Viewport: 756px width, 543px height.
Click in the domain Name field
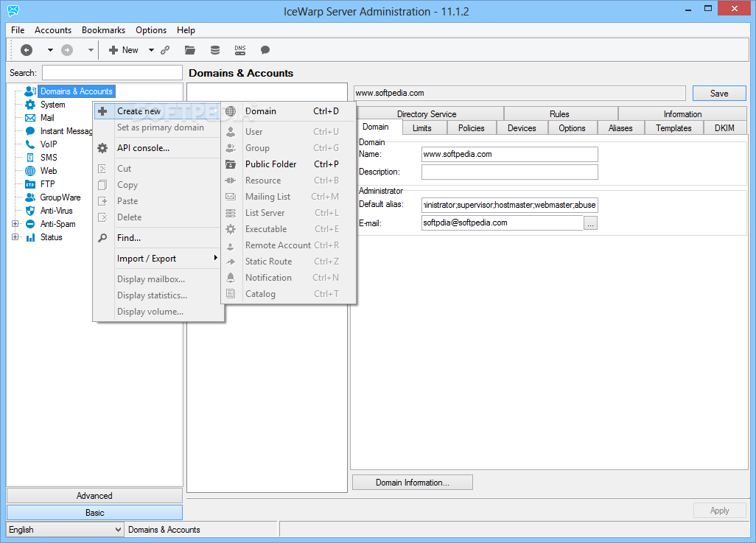[510, 154]
